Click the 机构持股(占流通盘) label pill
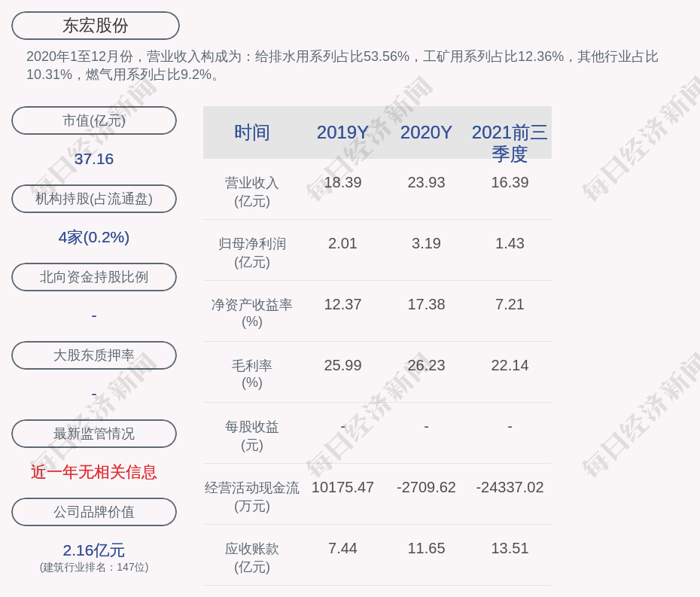 pyautogui.click(x=94, y=199)
